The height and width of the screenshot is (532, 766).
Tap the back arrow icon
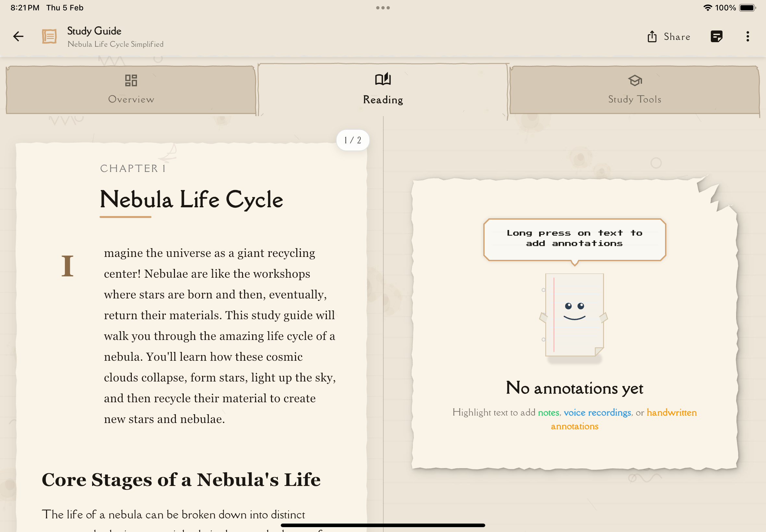click(19, 36)
